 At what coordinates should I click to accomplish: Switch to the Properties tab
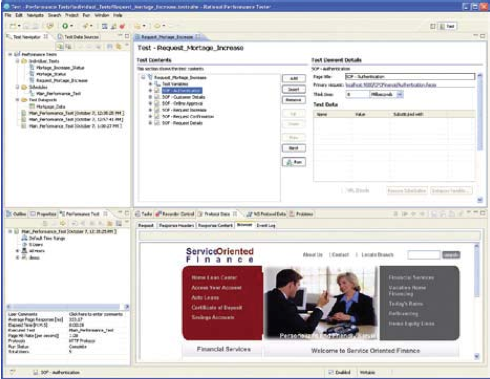pos(43,214)
